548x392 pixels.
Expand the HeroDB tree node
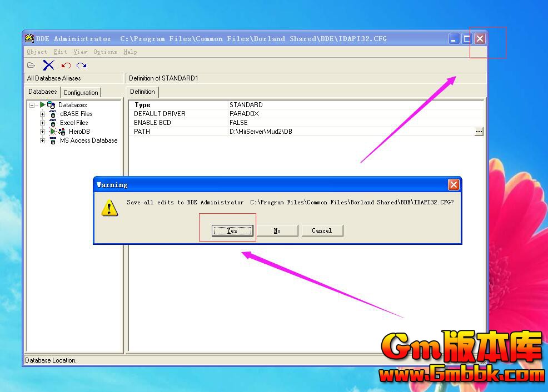(x=42, y=132)
